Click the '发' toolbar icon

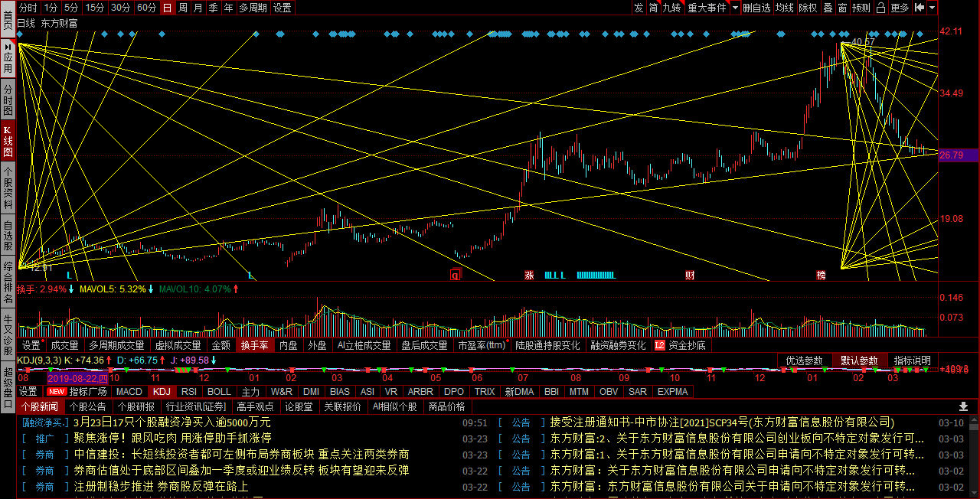coord(639,8)
